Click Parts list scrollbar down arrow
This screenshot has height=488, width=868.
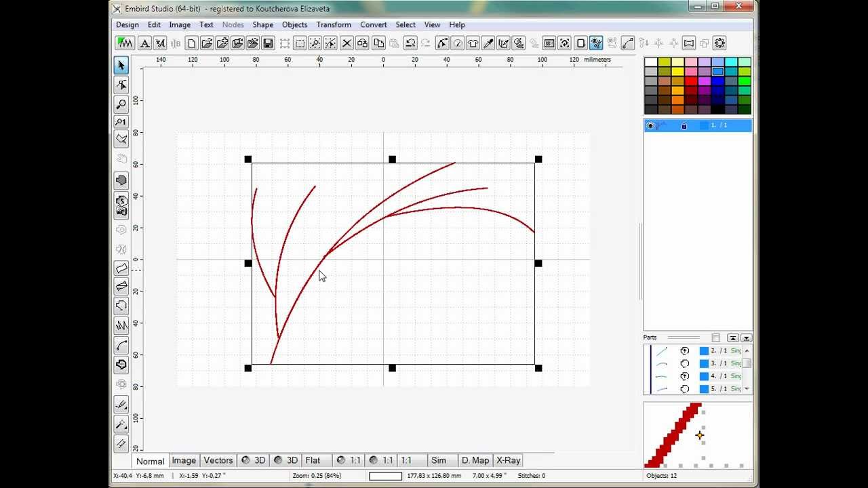tap(747, 389)
